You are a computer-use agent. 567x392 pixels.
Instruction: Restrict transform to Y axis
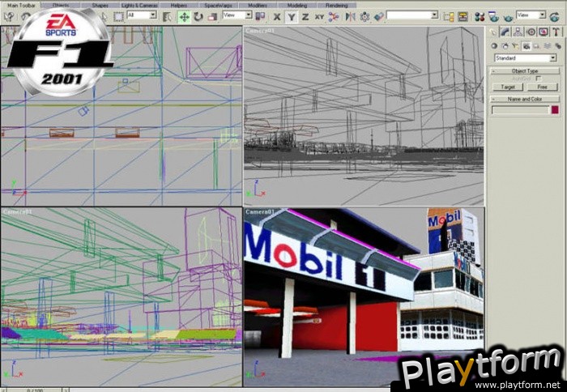[x=291, y=17]
